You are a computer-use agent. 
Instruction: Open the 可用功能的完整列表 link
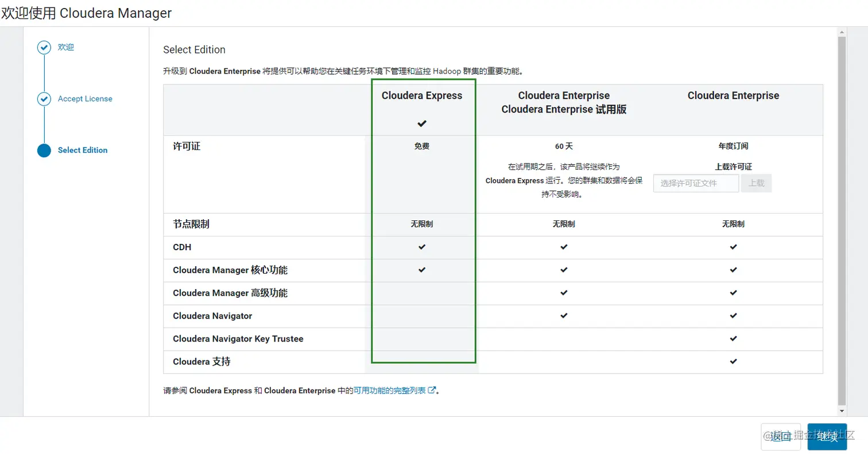pos(389,390)
